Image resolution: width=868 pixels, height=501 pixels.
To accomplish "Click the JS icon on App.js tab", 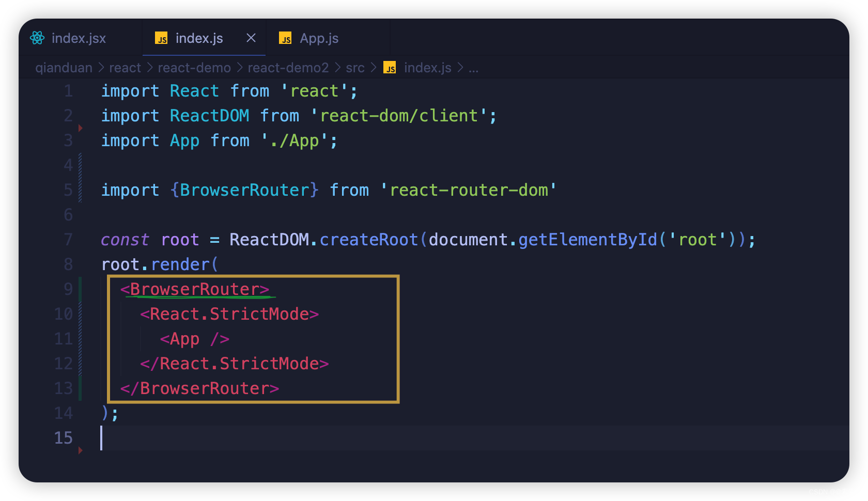I will click(x=285, y=38).
